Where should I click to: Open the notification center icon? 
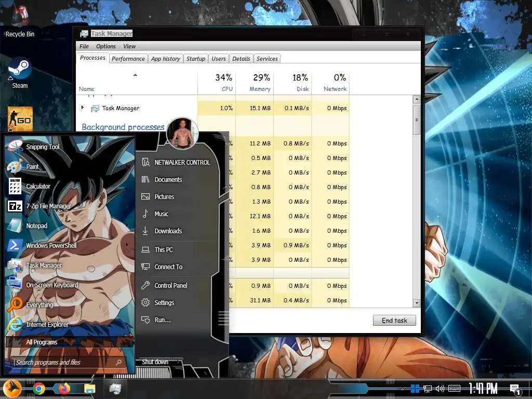[x=515, y=389]
